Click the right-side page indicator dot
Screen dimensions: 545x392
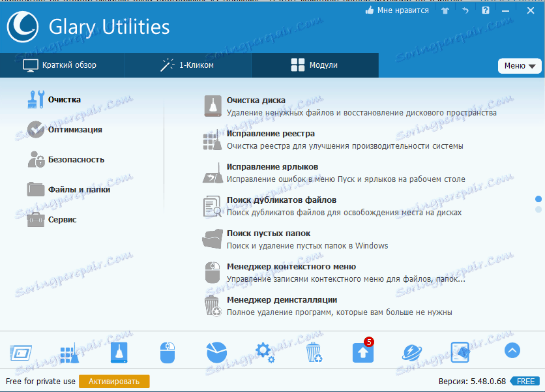538,199
